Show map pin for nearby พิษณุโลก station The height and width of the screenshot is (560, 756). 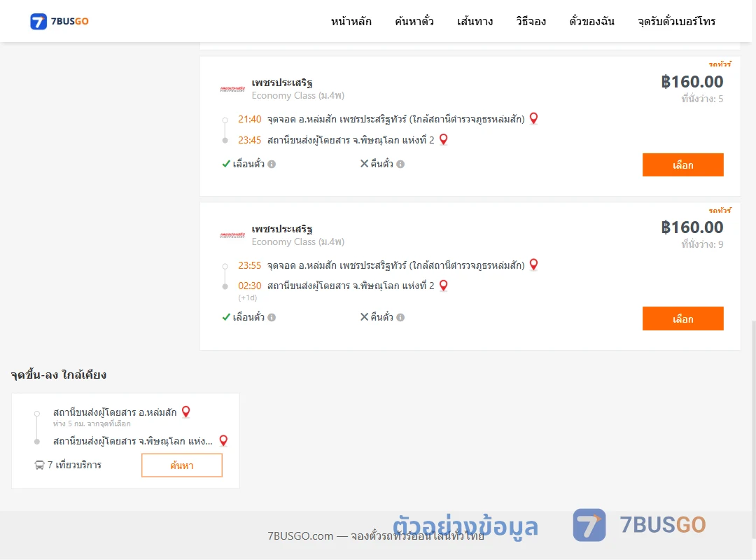(223, 441)
